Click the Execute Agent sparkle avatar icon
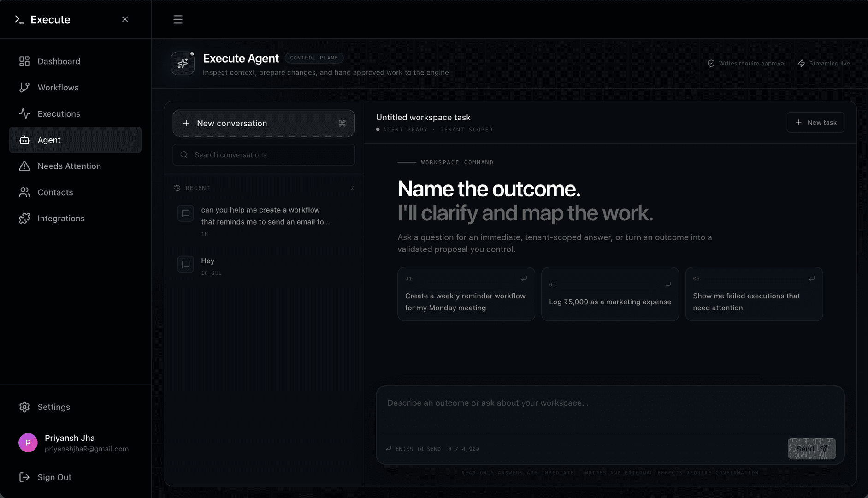This screenshot has height=498, width=868. coord(183,63)
